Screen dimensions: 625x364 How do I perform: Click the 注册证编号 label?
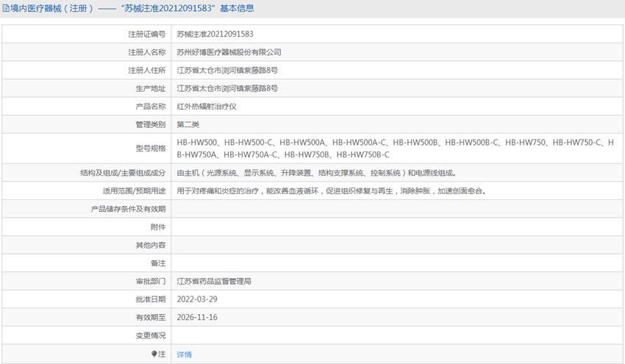146,35
